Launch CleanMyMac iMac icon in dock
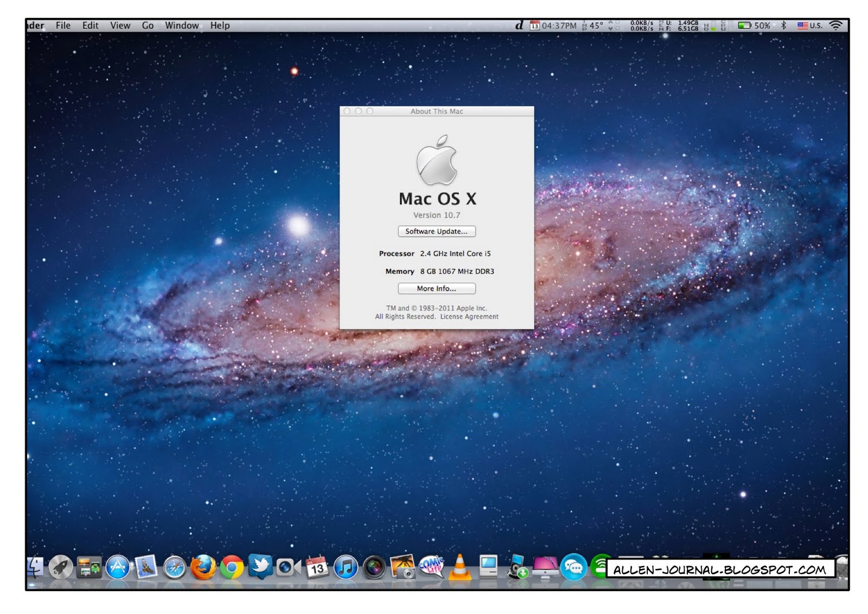 pos(545,568)
